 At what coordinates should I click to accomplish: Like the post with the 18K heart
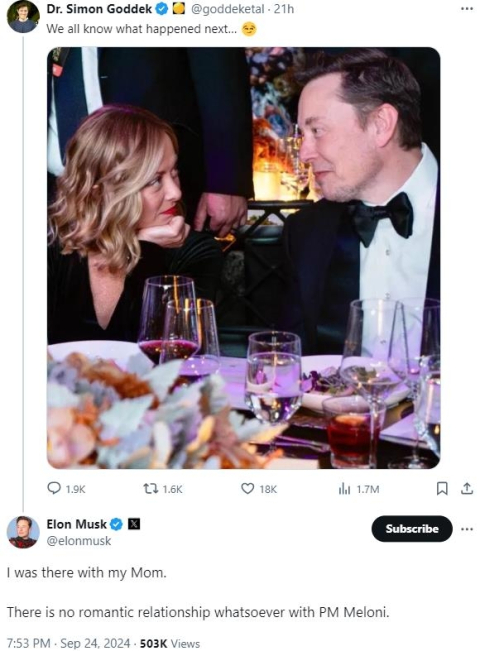(247, 489)
